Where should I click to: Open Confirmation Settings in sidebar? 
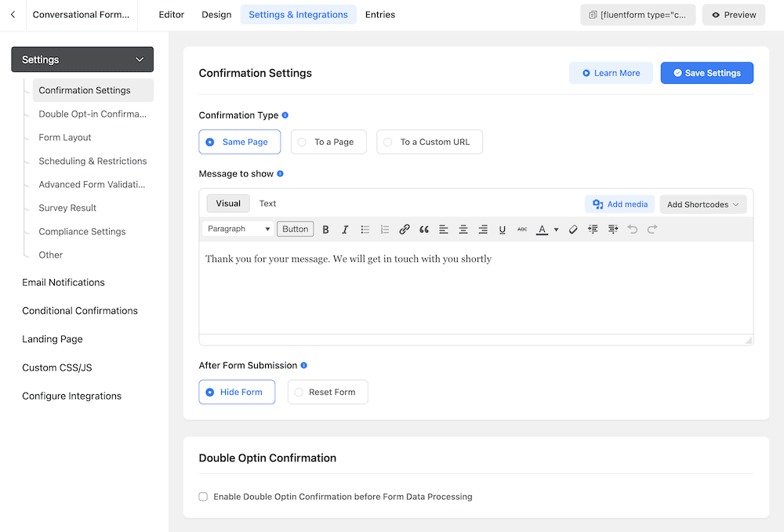pyautogui.click(x=93, y=90)
